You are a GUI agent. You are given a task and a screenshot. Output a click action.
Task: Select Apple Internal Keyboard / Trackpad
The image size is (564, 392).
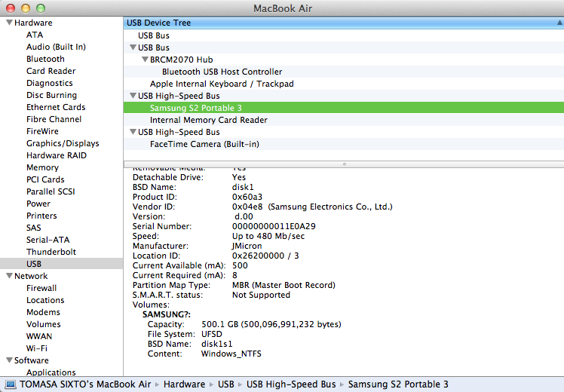coord(344,84)
